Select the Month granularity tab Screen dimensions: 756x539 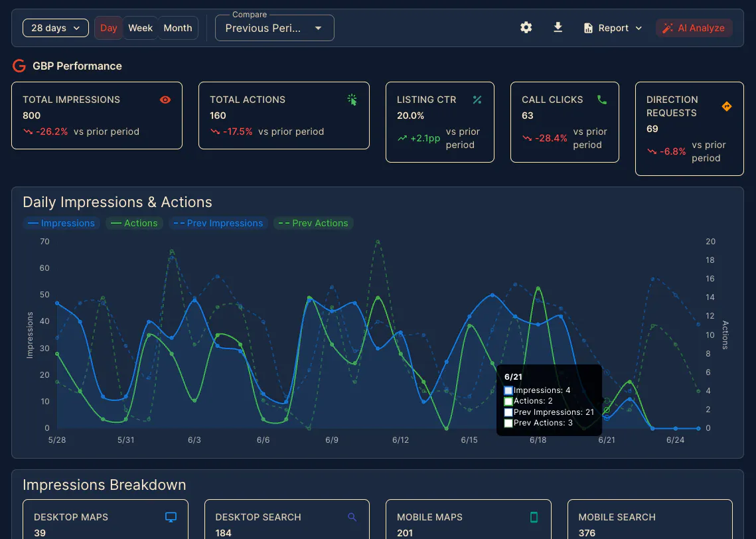pos(177,28)
